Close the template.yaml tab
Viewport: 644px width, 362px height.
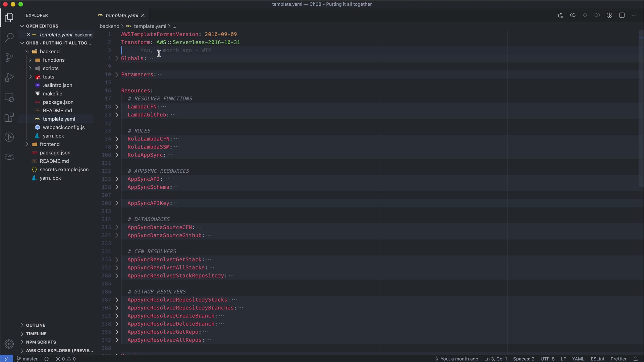[143, 15]
